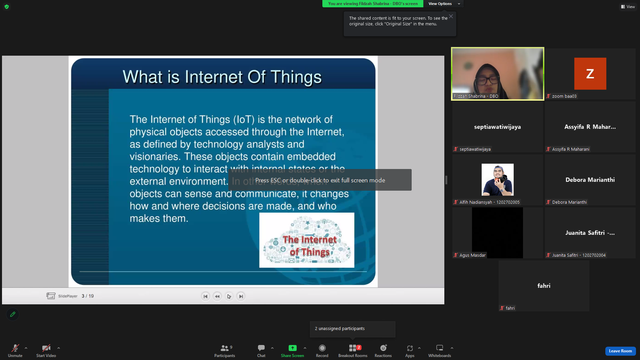Select Alfih Nadiansyah participant tile

tap(497, 180)
